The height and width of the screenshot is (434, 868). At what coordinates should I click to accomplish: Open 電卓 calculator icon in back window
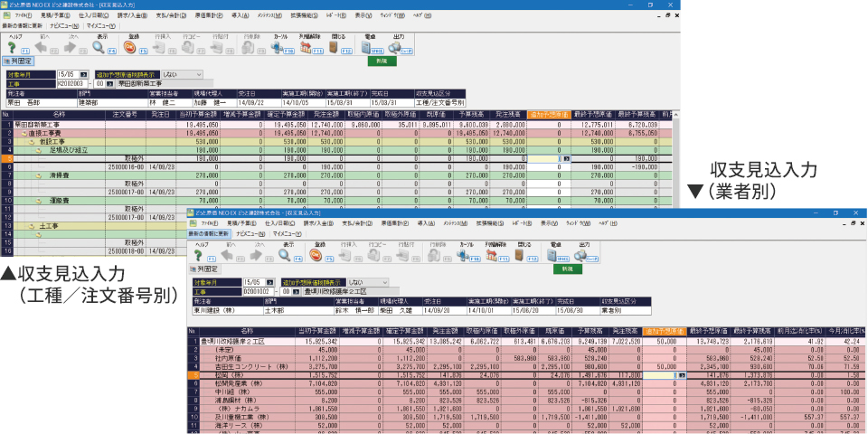pyautogui.click(x=368, y=48)
